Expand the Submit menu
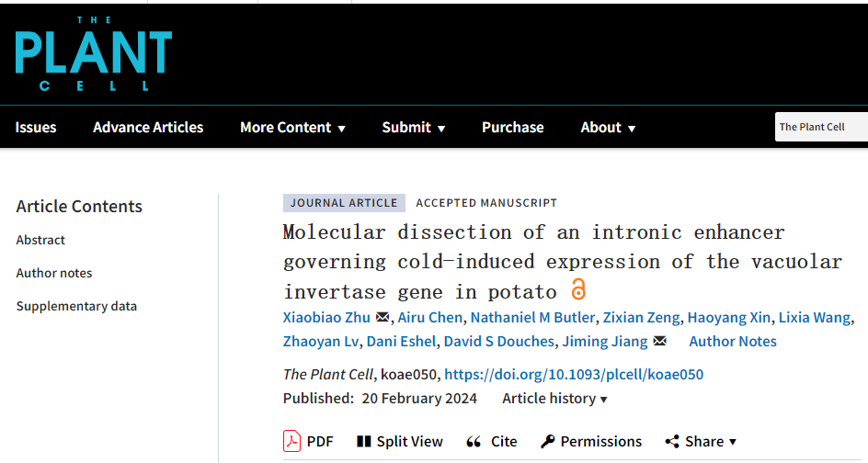The width and height of the screenshot is (868, 463). (413, 128)
